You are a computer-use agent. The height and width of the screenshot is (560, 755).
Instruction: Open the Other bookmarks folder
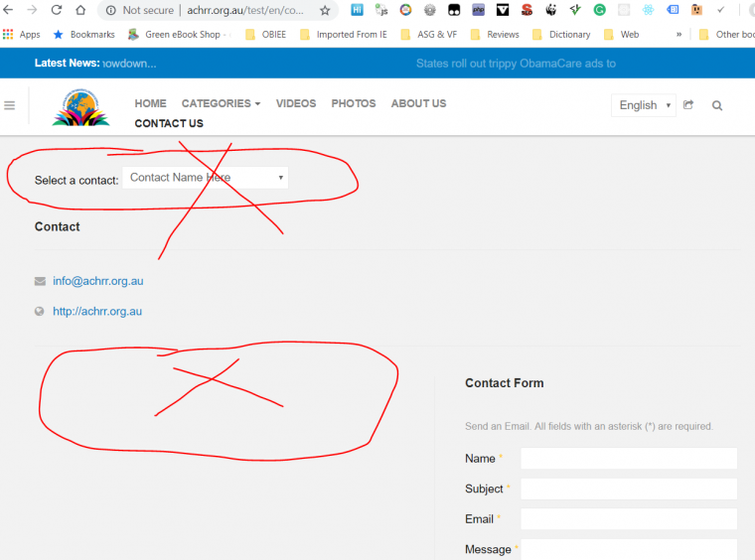(726, 34)
